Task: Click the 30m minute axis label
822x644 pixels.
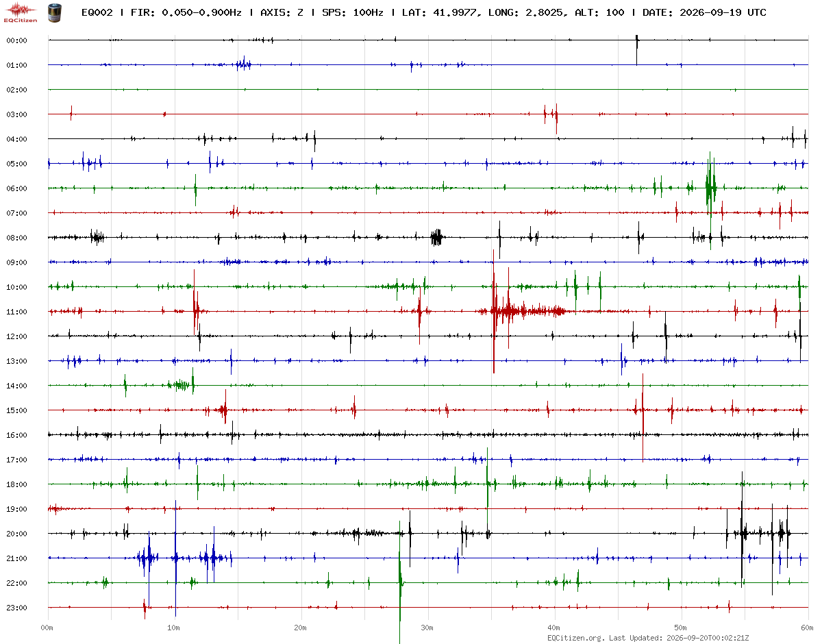Action: 427,628
